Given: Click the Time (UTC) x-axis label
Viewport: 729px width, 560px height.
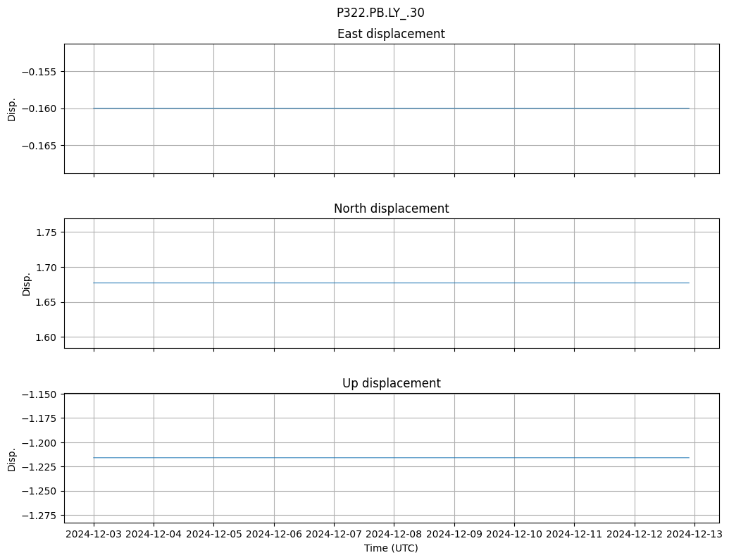Looking at the screenshot, I should [x=391, y=548].
